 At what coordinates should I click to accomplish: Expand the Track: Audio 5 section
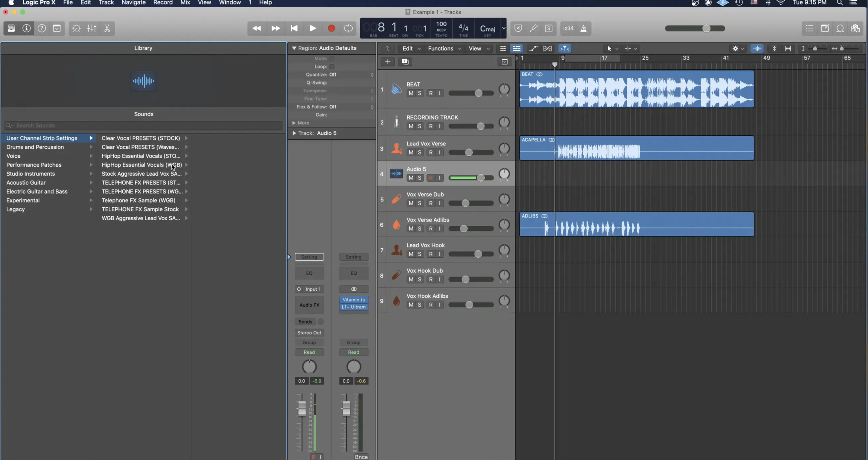pos(294,133)
